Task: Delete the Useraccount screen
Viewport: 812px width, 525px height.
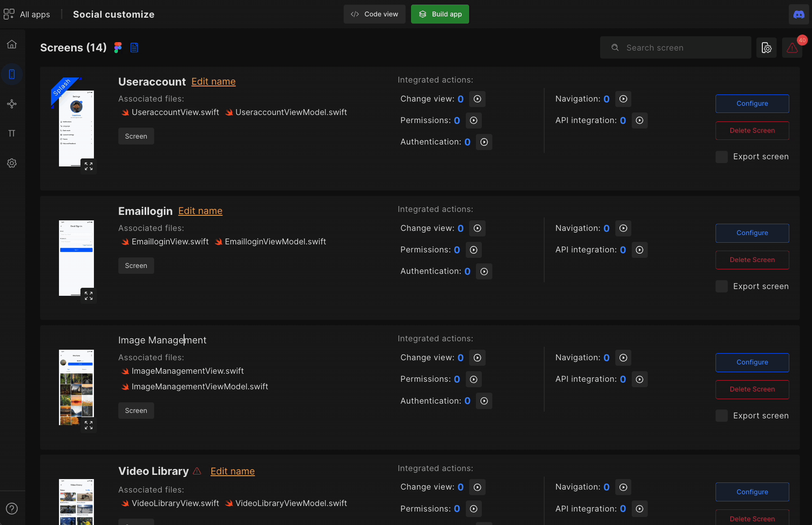Action: click(x=752, y=131)
